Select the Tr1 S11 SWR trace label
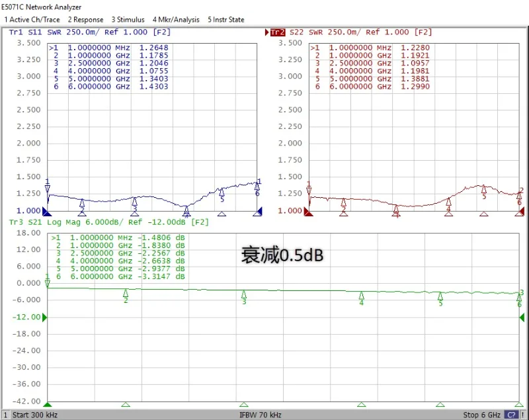 pyautogui.click(x=90, y=32)
